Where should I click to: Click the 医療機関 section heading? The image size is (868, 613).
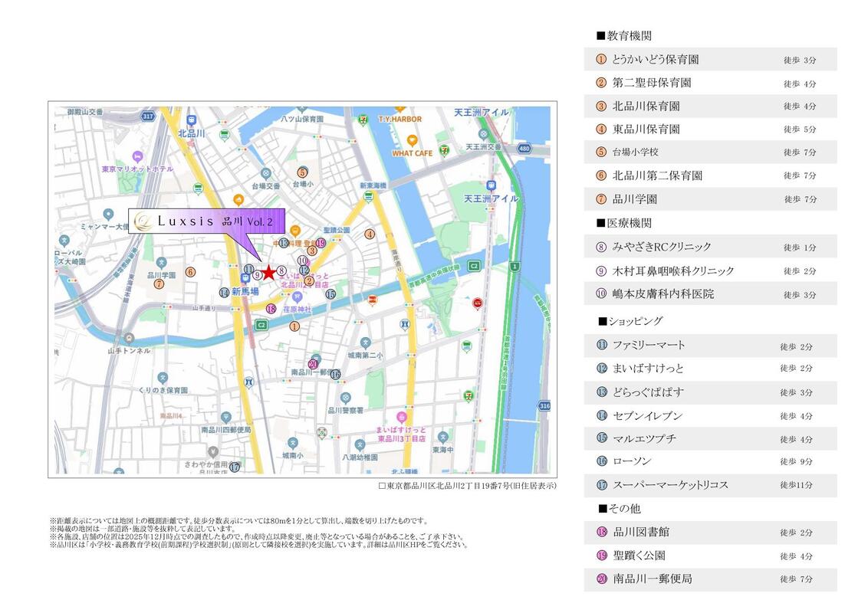point(624,223)
